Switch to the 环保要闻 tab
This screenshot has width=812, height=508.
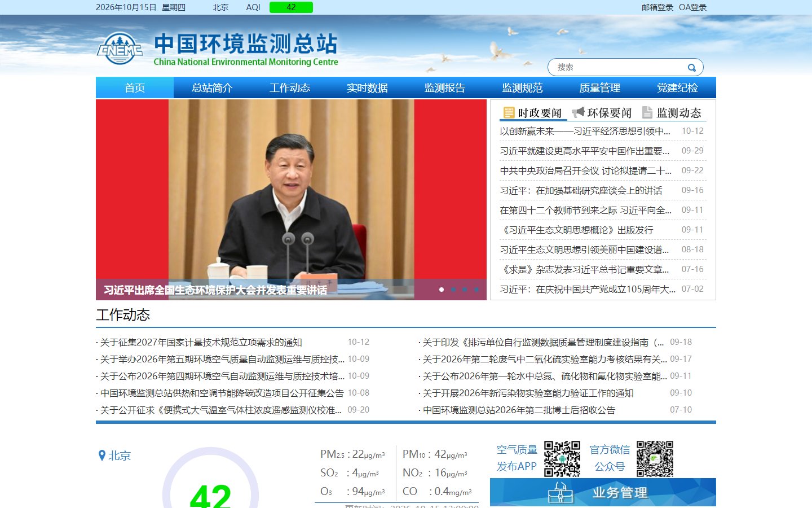(x=602, y=113)
